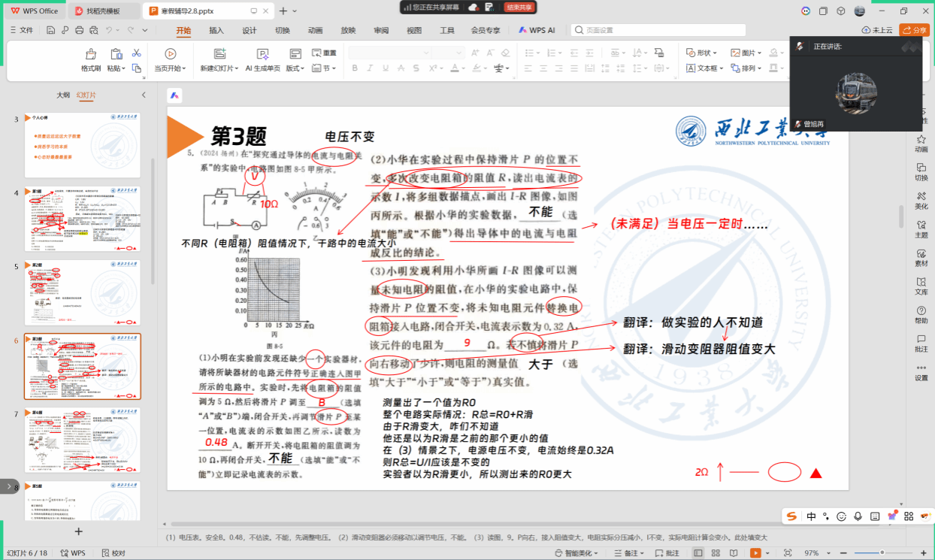Toggle the reading view icon in status bar
This screenshot has height=560, width=935.
(734, 553)
